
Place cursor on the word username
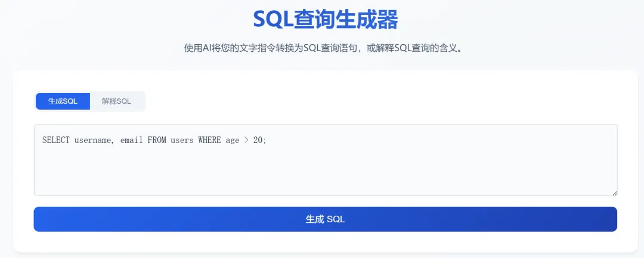click(94, 141)
